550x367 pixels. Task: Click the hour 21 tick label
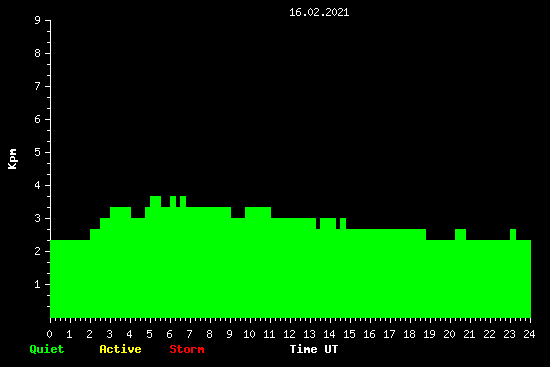[469, 334]
